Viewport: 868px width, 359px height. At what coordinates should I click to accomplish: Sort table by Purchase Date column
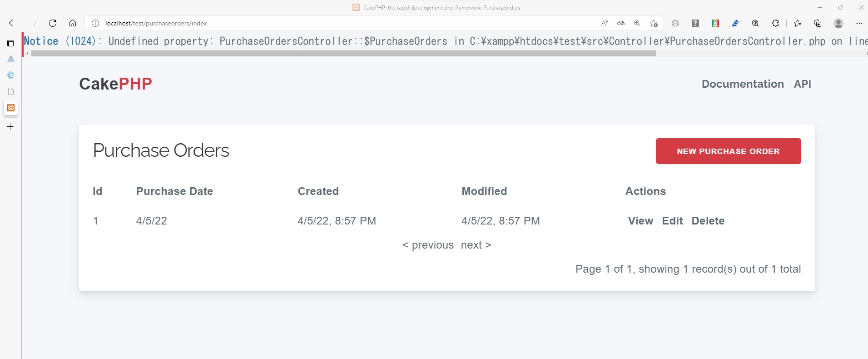[174, 191]
